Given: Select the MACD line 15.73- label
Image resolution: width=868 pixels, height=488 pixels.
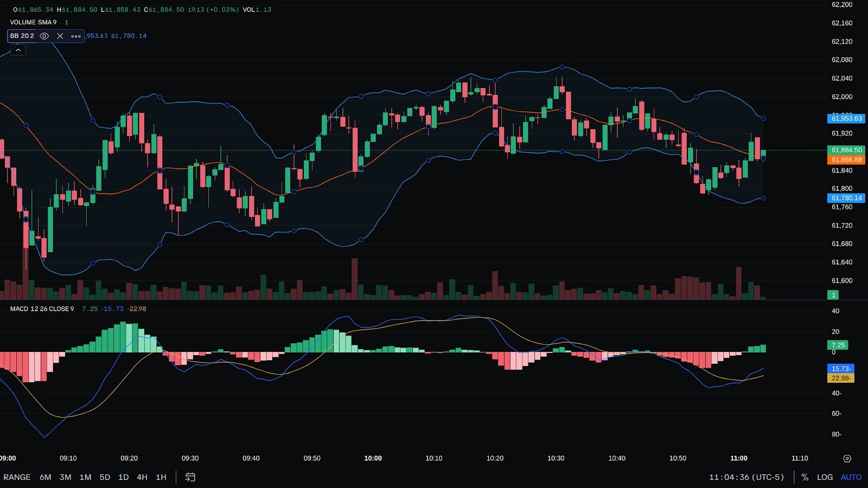Looking at the screenshot, I should (x=841, y=368).
